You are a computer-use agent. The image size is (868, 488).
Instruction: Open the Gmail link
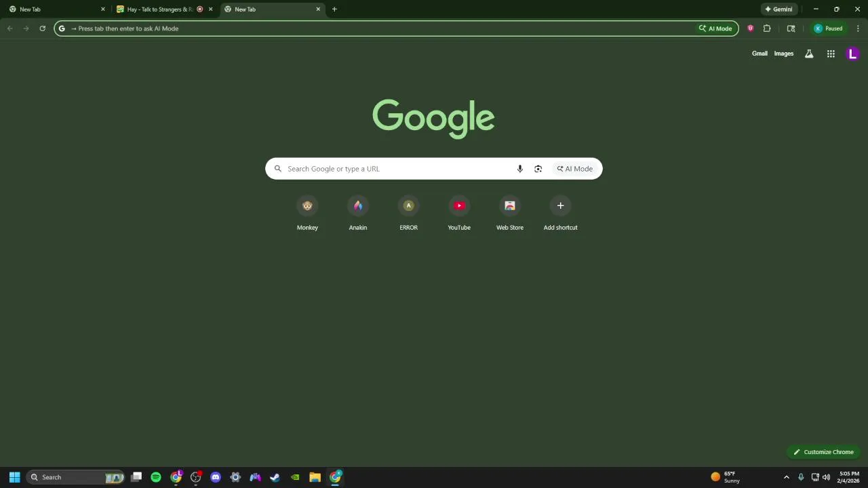coord(759,54)
